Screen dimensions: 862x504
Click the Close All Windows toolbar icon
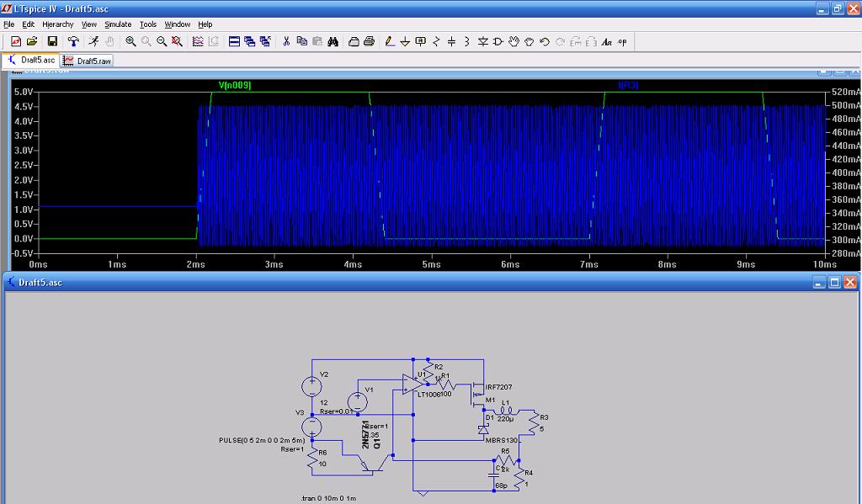265,42
